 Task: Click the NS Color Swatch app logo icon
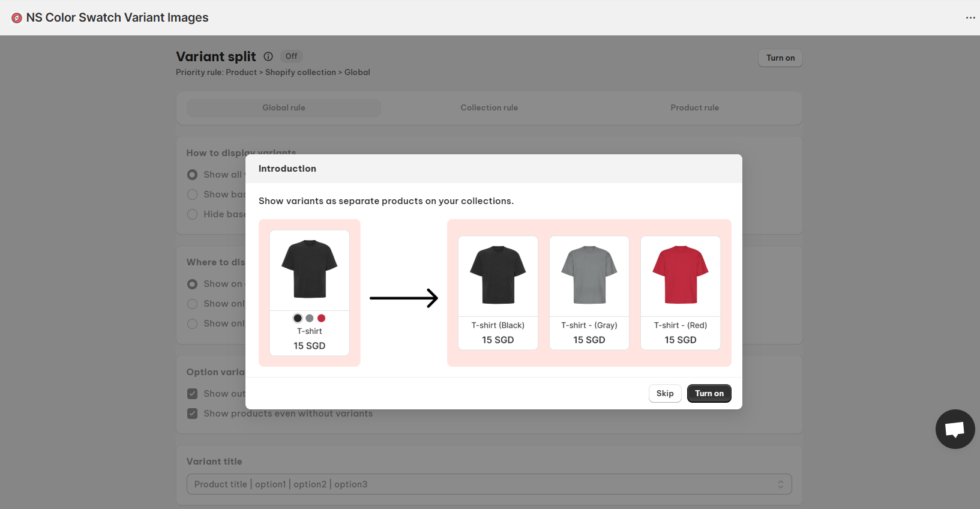(17, 18)
